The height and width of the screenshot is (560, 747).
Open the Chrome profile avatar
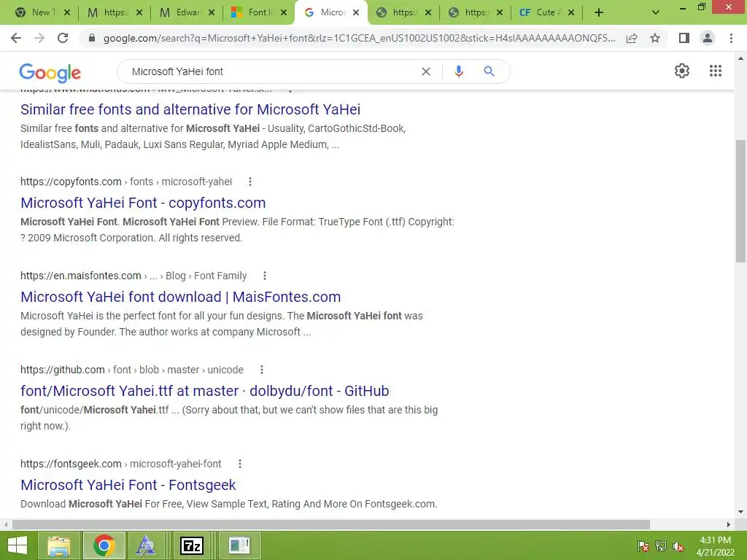click(708, 38)
